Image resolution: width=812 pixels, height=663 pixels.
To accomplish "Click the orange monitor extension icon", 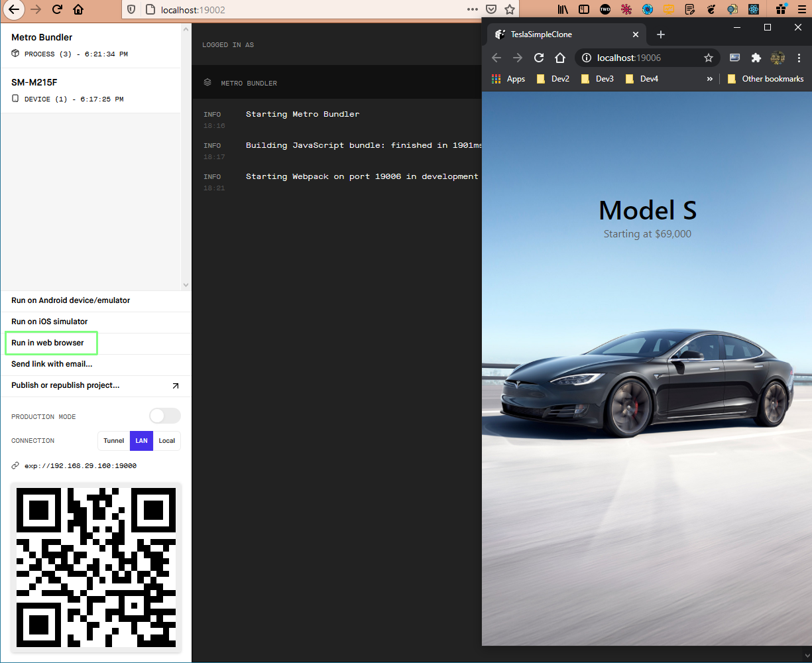I will click(x=669, y=9).
